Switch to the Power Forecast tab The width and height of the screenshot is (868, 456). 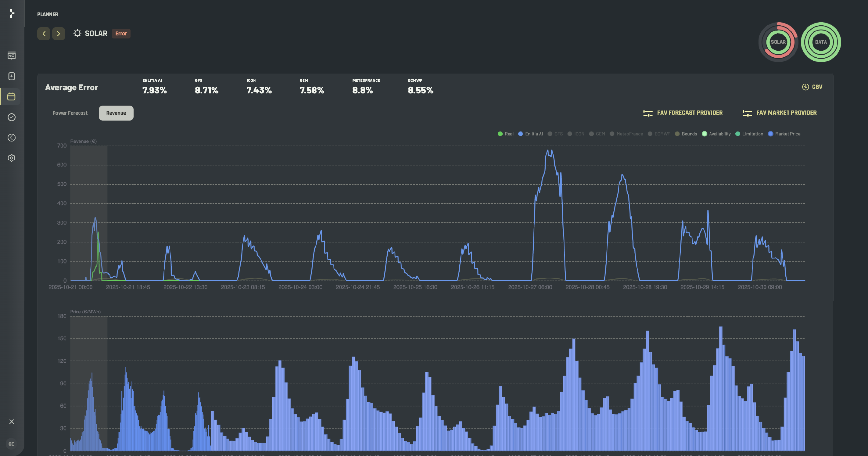tap(70, 113)
